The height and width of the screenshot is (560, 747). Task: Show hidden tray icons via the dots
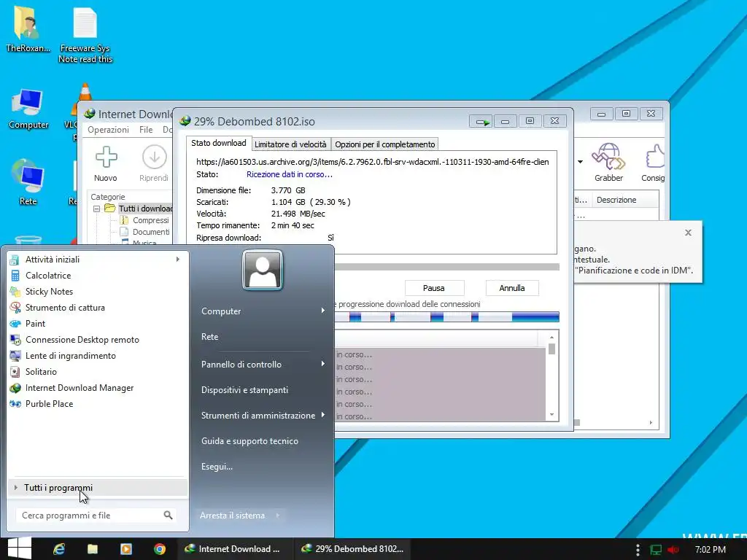pyautogui.click(x=638, y=550)
